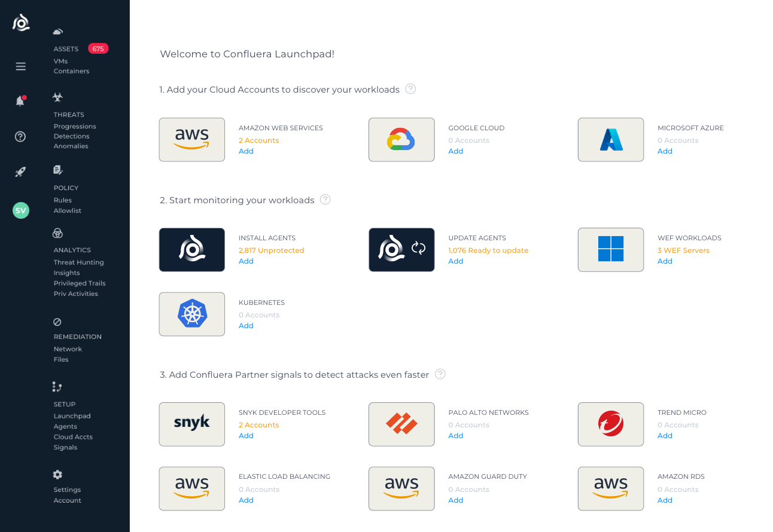Click the Setup branch icon
This screenshot has height=532, width=773.
pyautogui.click(x=57, y=387)
